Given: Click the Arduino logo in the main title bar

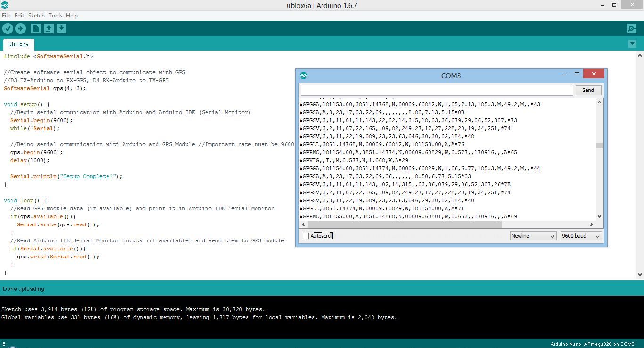Looking at the screenshot, I should [5, 5].
